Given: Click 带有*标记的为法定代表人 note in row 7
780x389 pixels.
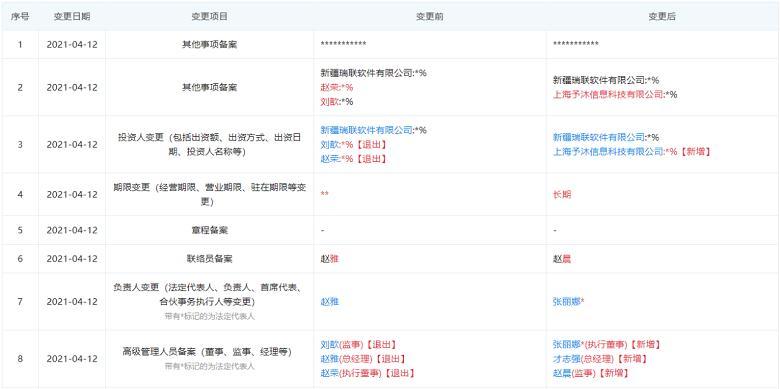Looking at the screenshot, I should (209, 316).
